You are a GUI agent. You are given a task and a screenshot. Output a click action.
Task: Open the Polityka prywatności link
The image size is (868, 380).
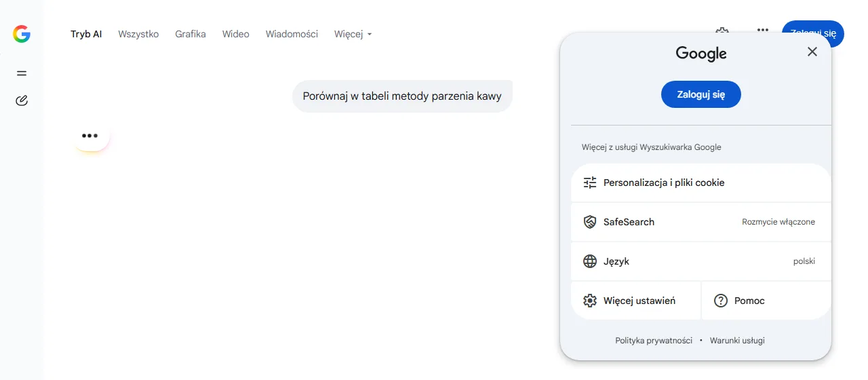(x=654, y=341)
